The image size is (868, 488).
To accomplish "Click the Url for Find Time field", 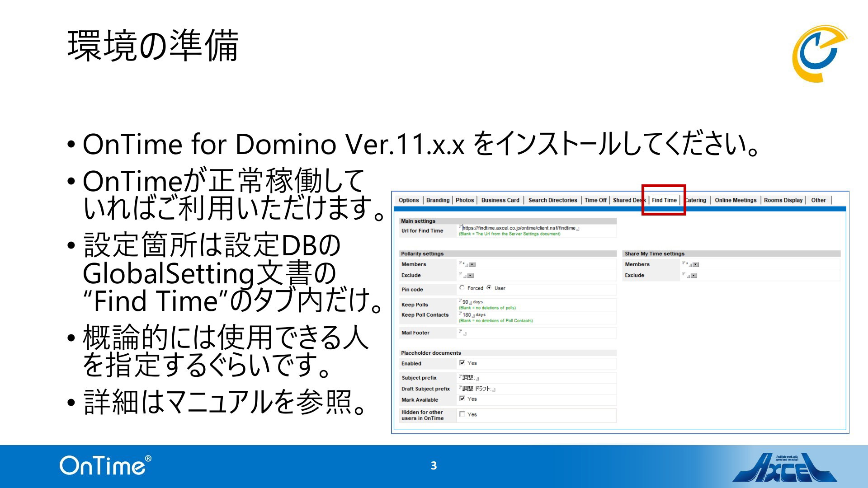I will pos(519,228).
